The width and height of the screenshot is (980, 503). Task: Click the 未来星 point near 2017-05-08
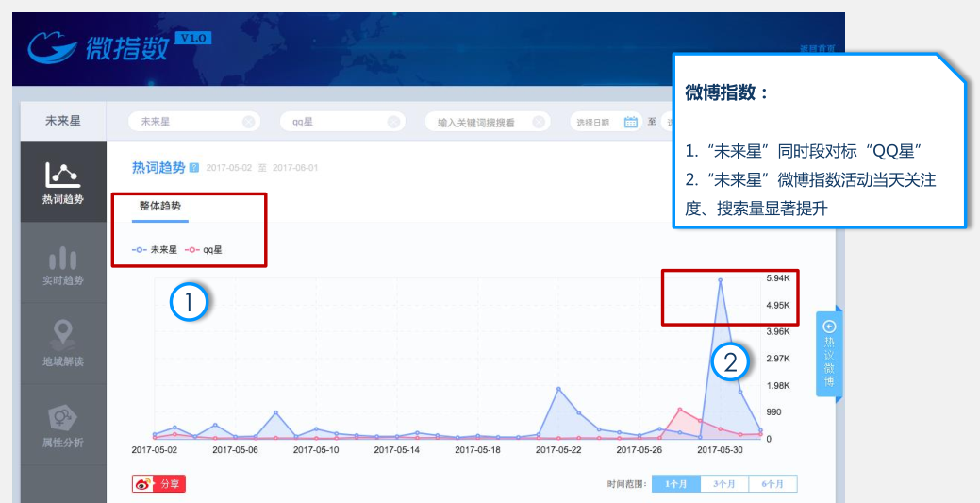tap(275, 413)
